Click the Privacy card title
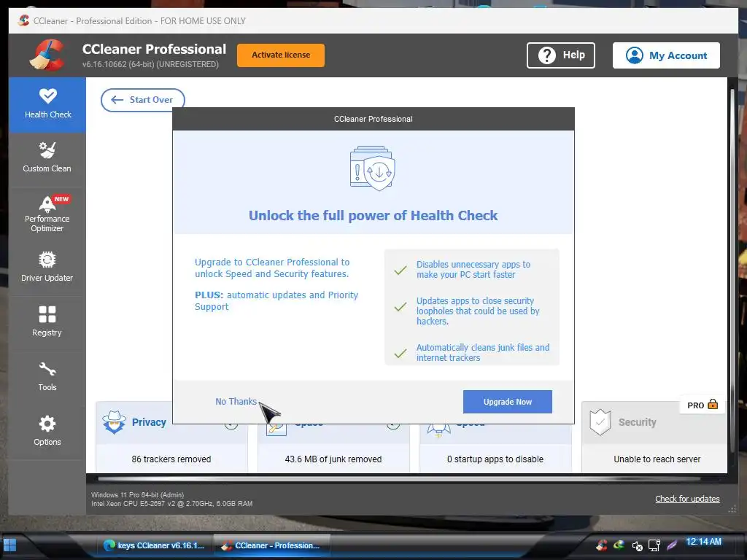Viewport: 747px width, 560px height. pyautogui.click(x=149, y=422)
